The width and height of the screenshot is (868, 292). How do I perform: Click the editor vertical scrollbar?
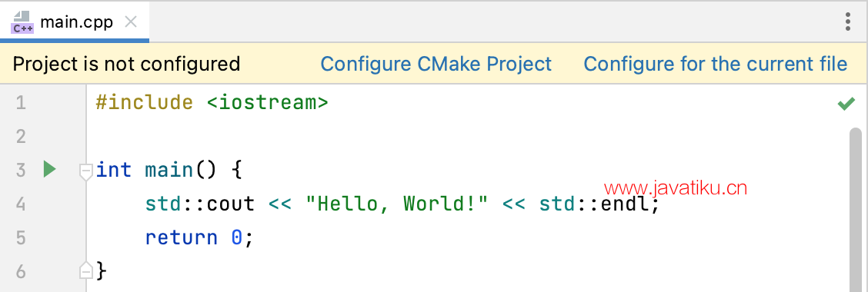pos(855,210)
